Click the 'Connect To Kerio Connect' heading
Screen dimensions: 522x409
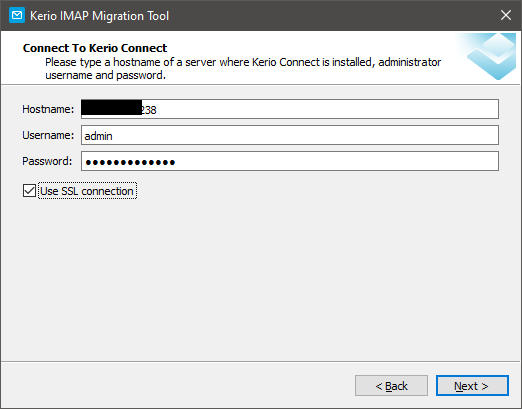pos(95,48)
